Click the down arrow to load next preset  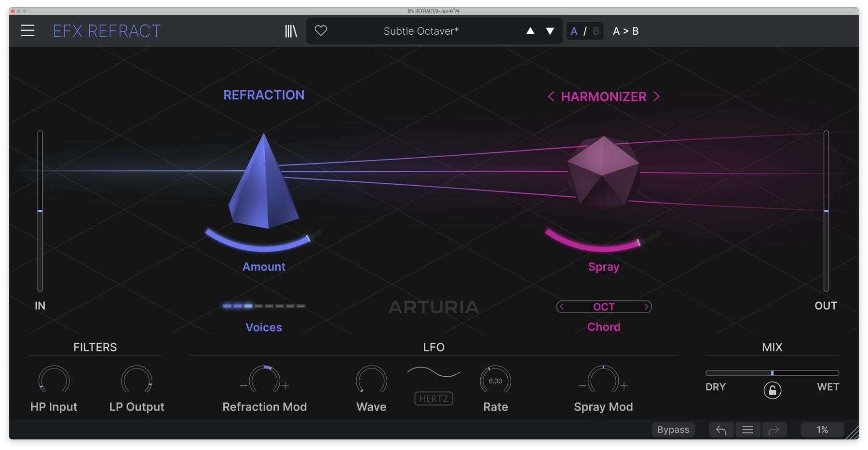tap(549, 31)
